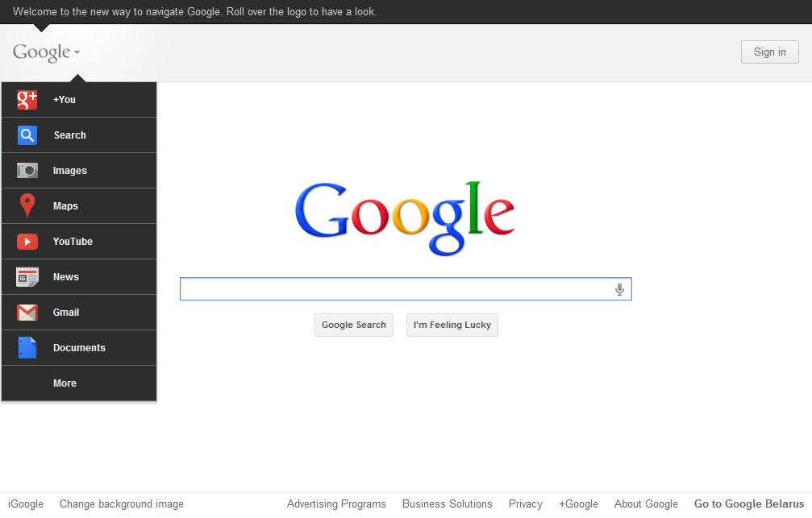812x518 pixels.
Task: Open Advertising Programs footer link
Action: click(x=336, y=504)
